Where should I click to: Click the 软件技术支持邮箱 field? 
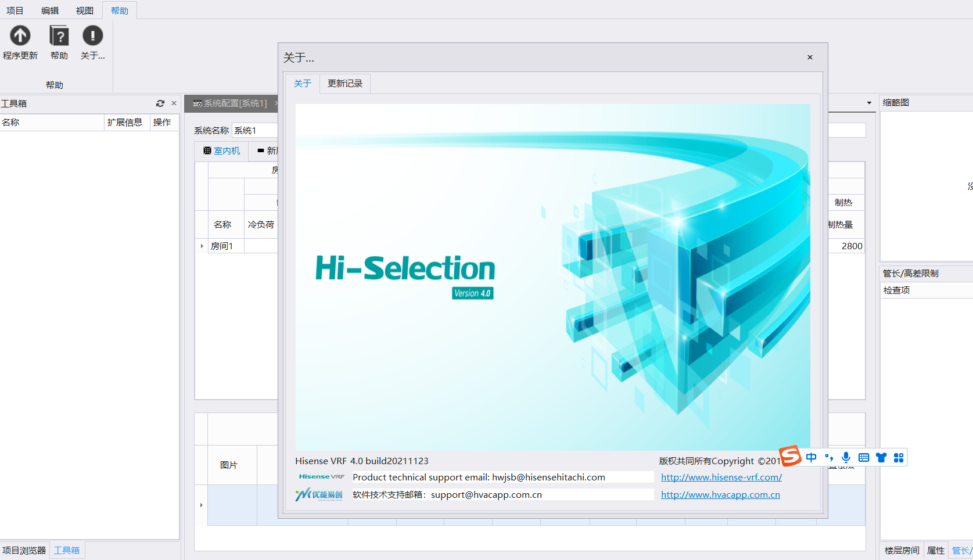click(x=502, y=494)
